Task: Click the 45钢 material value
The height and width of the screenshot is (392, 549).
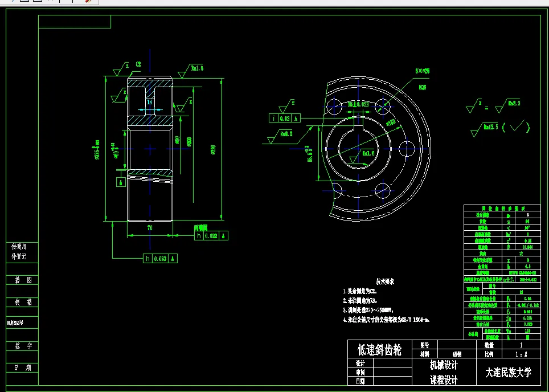Action: coord(457,354)
